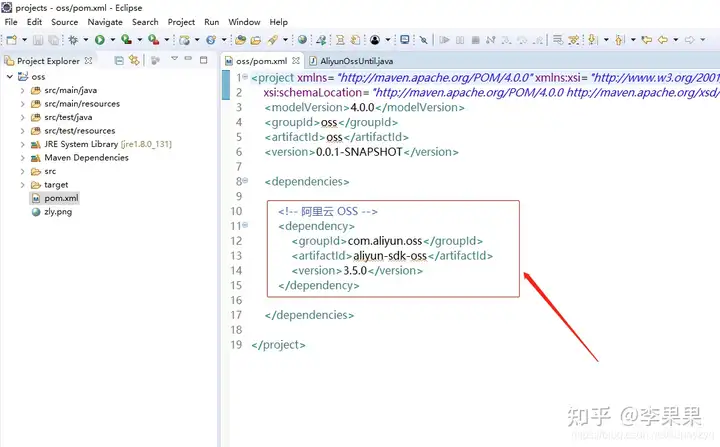The image size is (720, 447).
Task: Click the New wizard toolbar icon
Action: pos(11,40)
